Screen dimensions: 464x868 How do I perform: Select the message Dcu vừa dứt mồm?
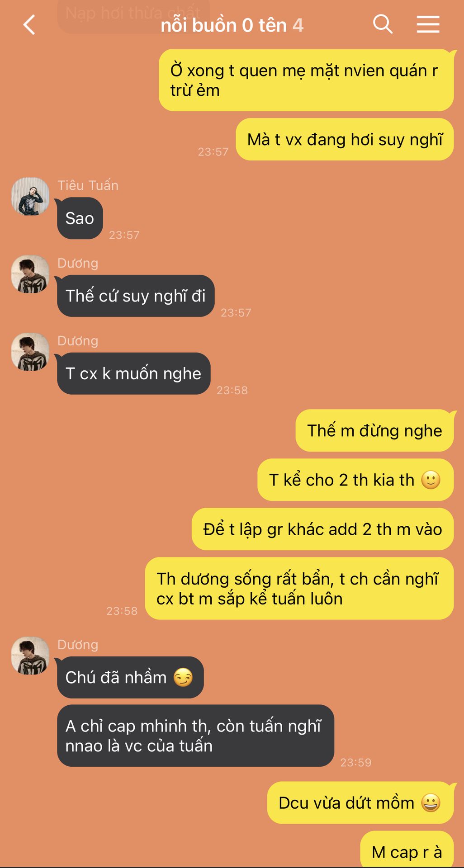click(360, 802)
